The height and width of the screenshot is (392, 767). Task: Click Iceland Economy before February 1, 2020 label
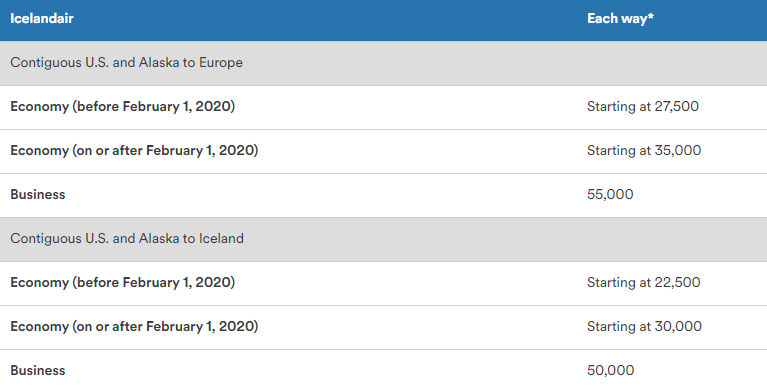122,283
